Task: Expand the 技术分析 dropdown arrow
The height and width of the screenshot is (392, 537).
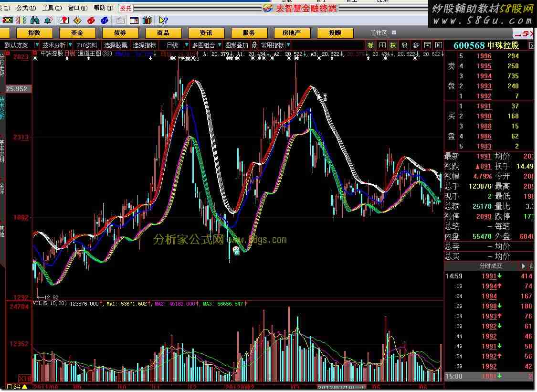Action: (70, 45)
